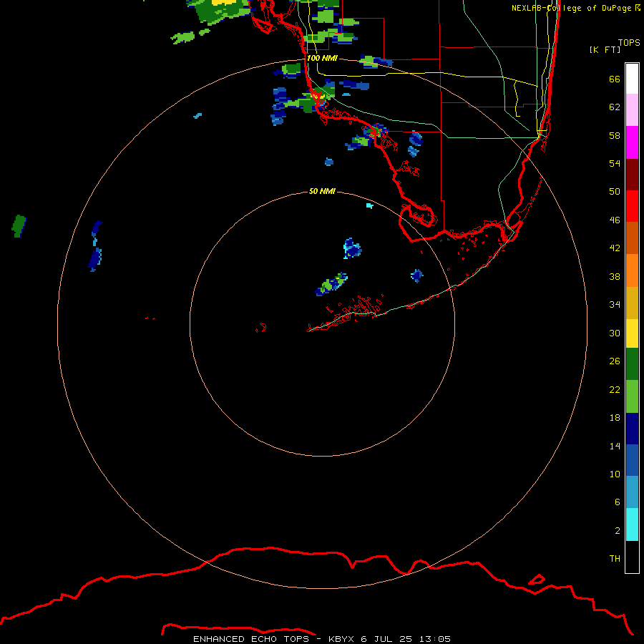Click the '2' legend value
Image resolution: width=644 pixels, height=644 pixels.
click(618, 530)
